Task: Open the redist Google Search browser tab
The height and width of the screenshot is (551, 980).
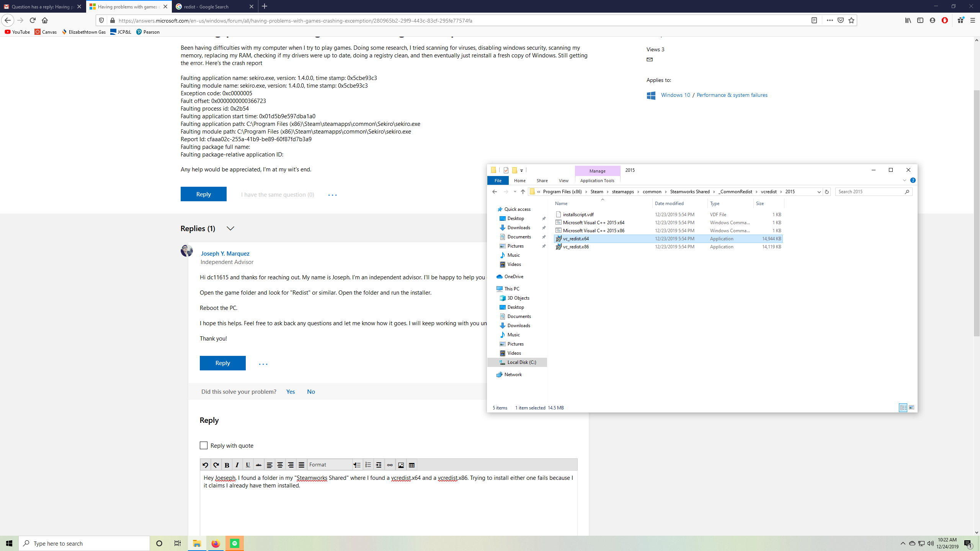Action: (x=209, y=7)
